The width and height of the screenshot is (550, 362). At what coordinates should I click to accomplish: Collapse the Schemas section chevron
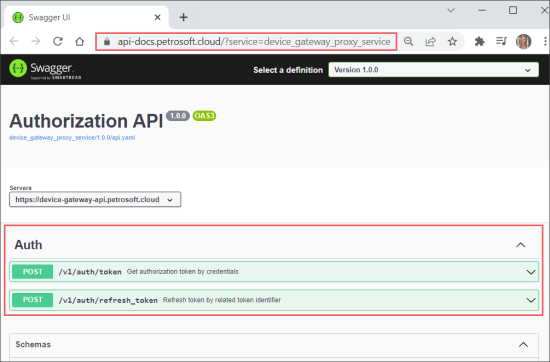(523, 344)
